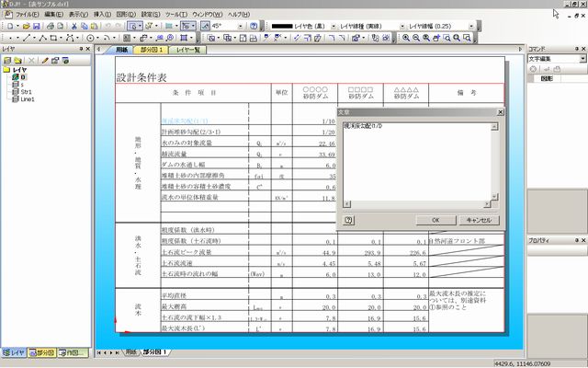Viewport: 588px width, 368px height.
Task: Open the angle 45° dropdown
Action: [x=241, y=27]
